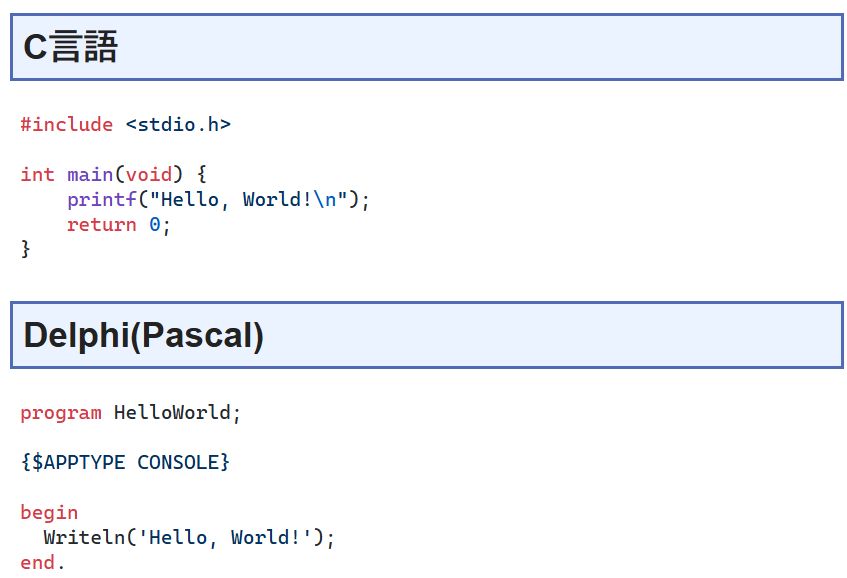Click the Delphi(Pascal) heading text
The height and width of the screenshot is (578, 847).
[144, 335]
